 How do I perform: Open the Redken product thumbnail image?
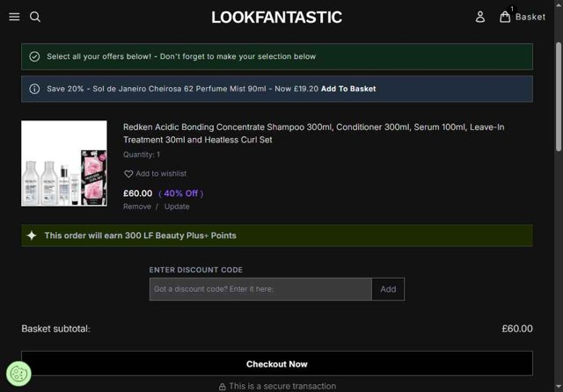coord(64,163)
